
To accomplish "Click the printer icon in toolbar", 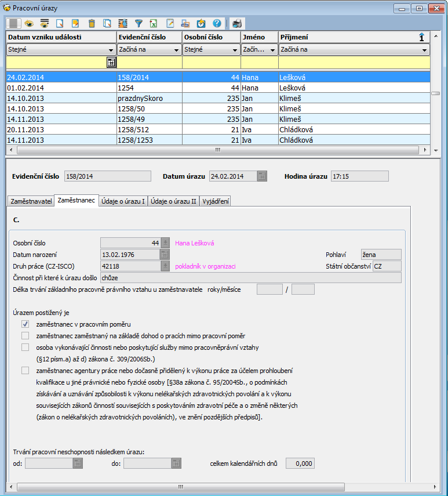I will pyautogui.click(x=236, y=24).
